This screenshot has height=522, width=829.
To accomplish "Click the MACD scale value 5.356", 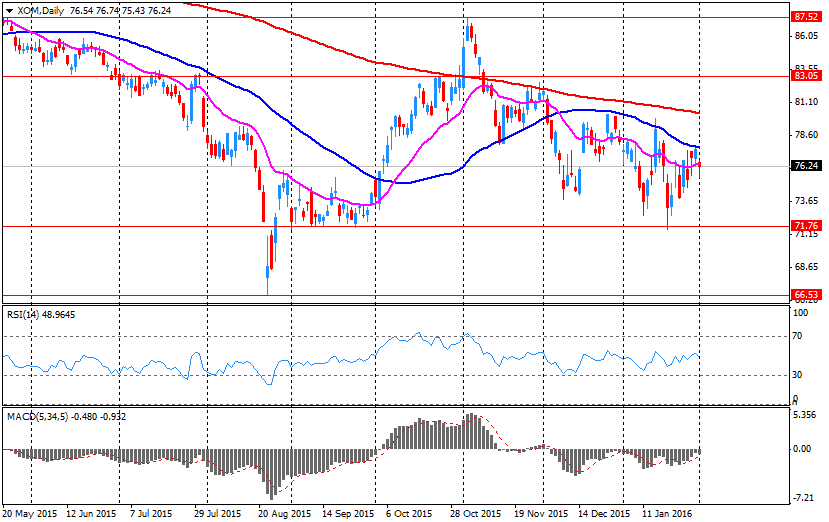I will coord(806,415).
